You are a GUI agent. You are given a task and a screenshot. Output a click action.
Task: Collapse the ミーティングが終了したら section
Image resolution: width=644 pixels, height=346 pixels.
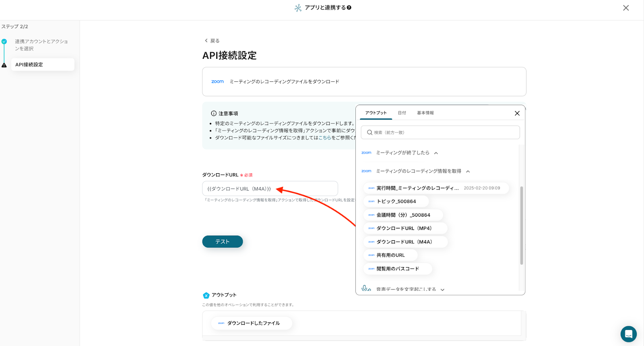436,153
